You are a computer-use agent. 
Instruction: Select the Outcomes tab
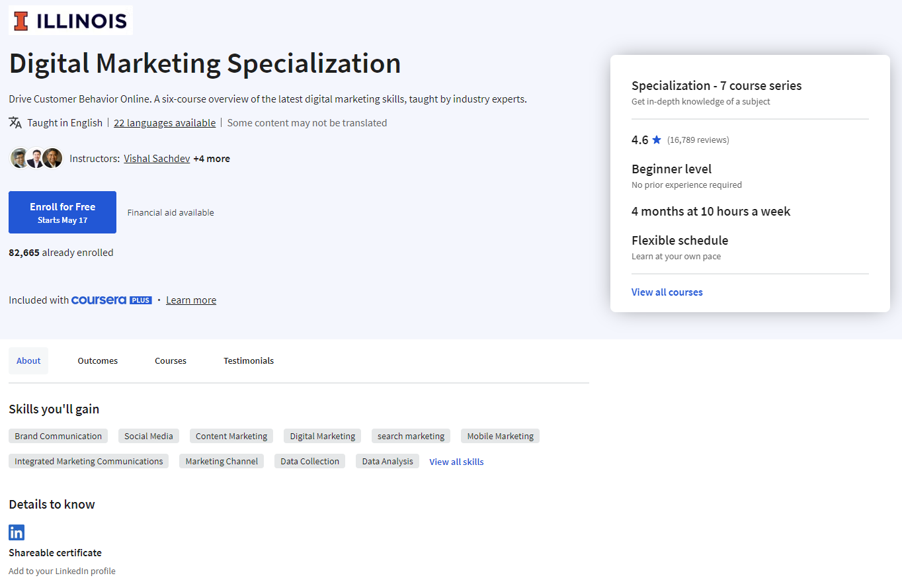click(x=97, y=360)
